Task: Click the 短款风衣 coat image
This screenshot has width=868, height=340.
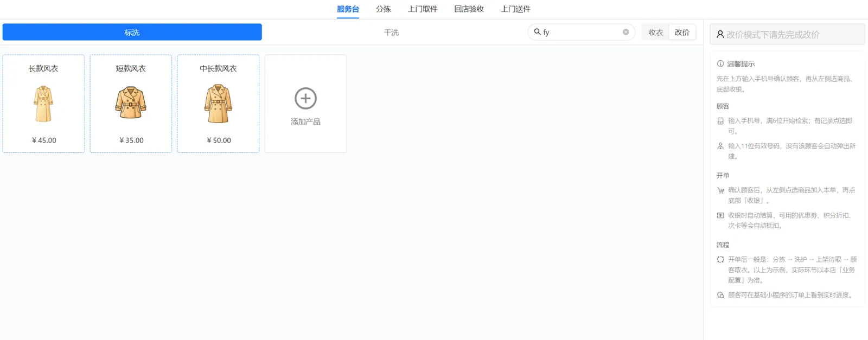Action: (131, 103)
